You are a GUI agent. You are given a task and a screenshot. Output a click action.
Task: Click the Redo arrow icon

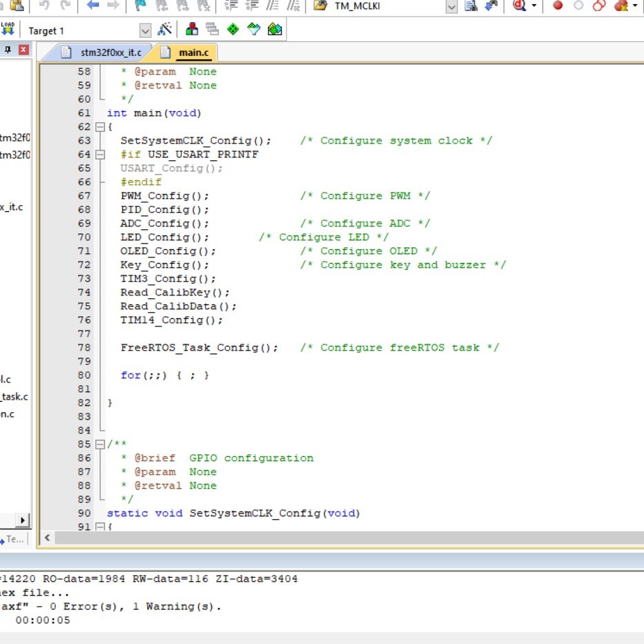click(x=65, y=6)
